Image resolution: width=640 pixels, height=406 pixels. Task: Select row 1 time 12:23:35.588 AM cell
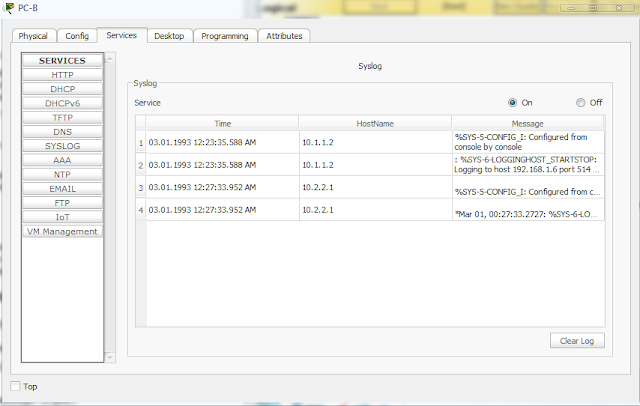(x=222, y=142)
